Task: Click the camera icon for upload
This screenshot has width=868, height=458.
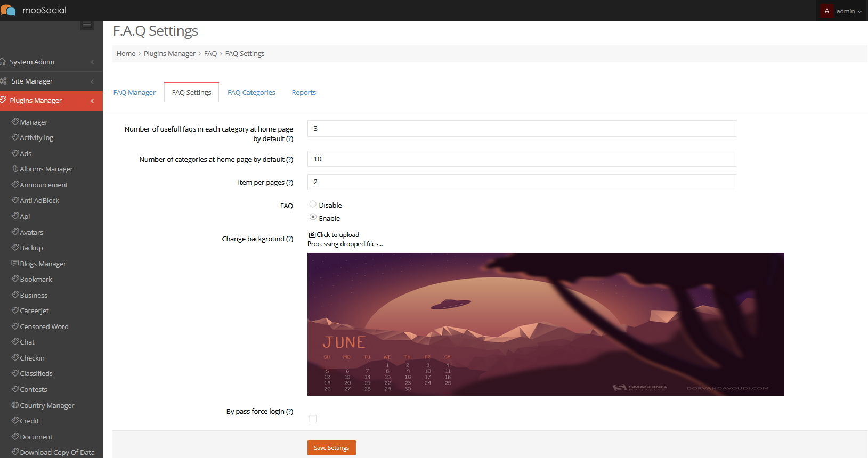Action: pyautogui.click(x=312, y=235)
